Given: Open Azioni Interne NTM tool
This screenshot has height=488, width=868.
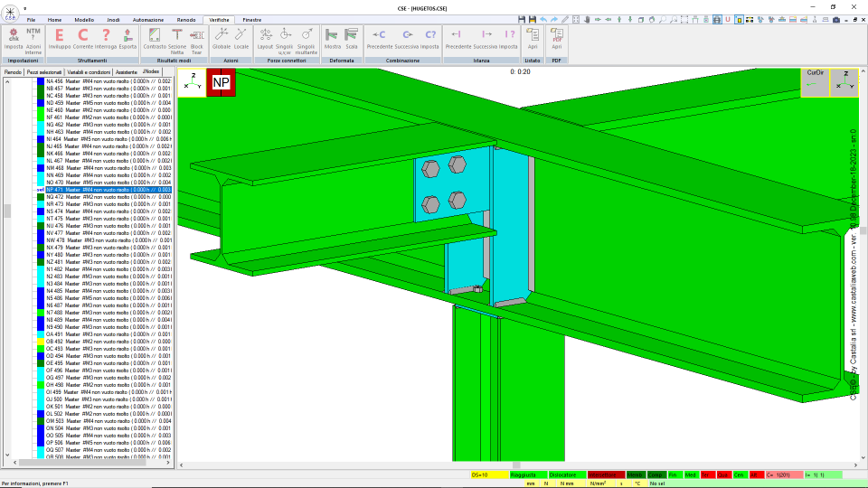Looking at the screenshot, I should [33, 40].
